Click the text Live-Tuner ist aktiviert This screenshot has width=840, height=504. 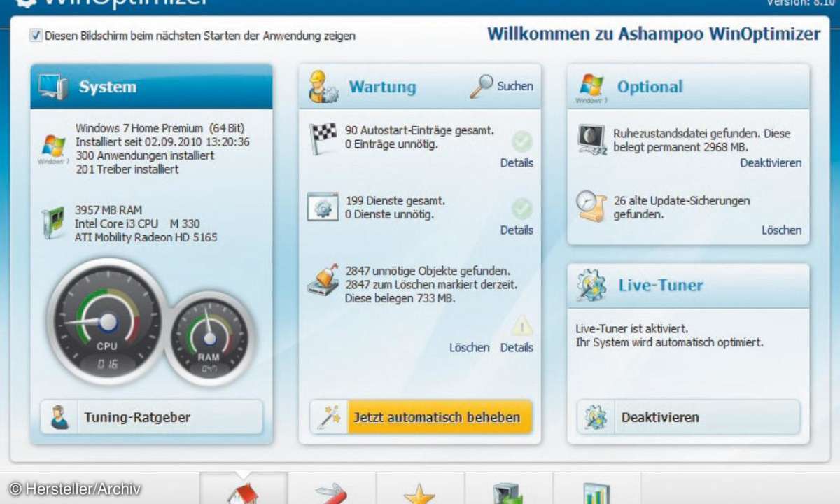coord(631,328)
